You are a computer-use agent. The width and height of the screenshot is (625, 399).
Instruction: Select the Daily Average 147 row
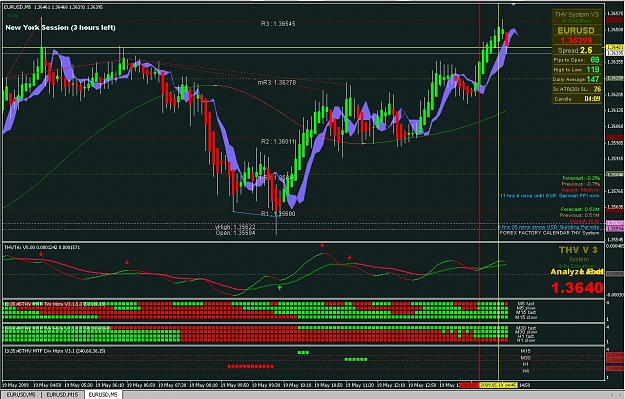[576, 79]
